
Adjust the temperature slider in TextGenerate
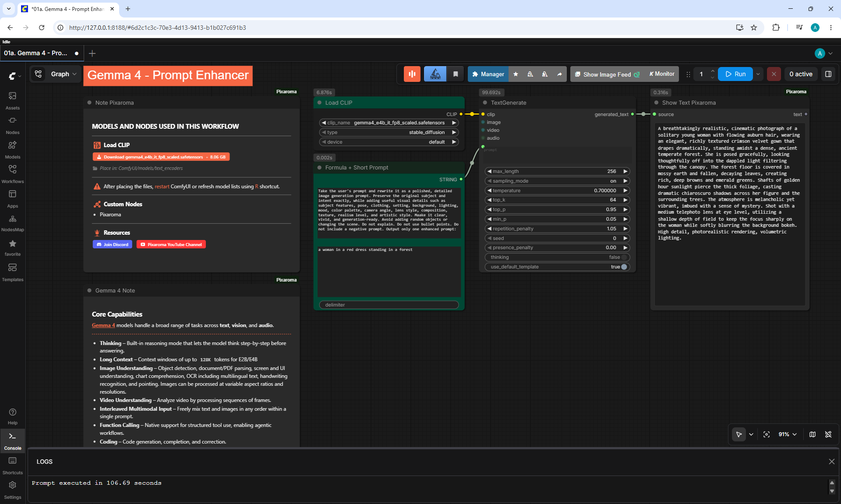point(557,190)
